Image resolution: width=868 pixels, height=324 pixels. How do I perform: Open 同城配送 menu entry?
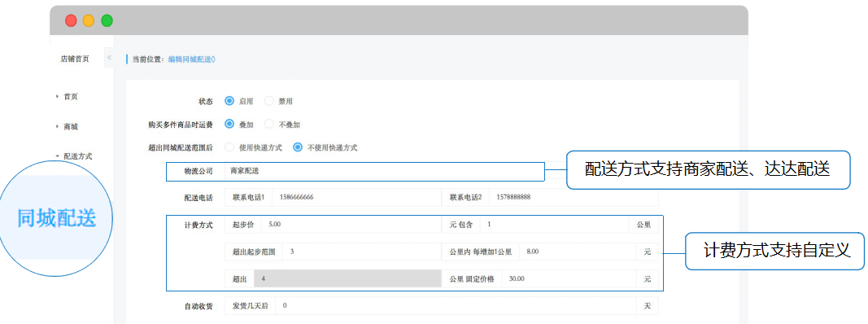56,218
